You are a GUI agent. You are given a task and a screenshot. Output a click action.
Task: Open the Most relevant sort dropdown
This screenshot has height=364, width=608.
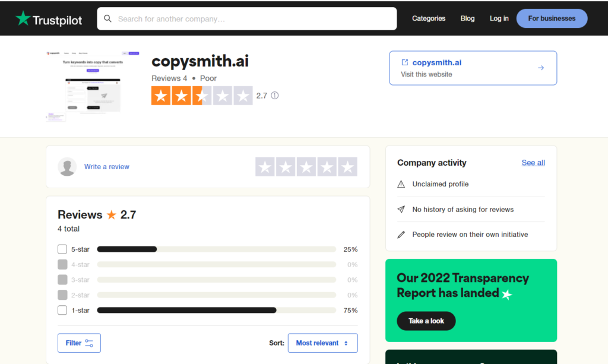pyautogui.click(x=322, y=343)
